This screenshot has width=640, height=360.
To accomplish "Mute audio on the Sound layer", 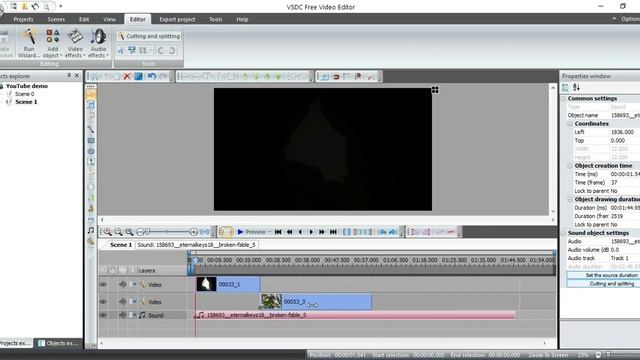I will coord(122,315).
